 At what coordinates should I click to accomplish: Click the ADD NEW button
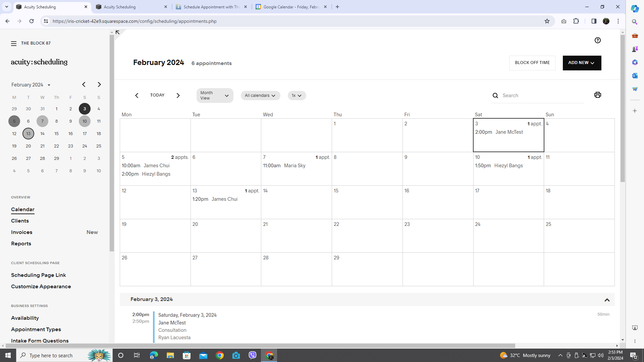tap(582, 63)
